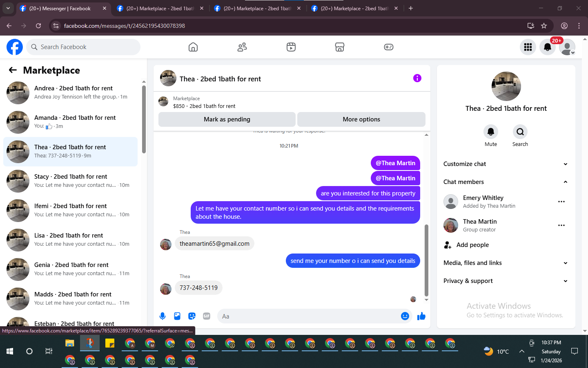Send a voice clip with microphone icon
Viewport: 588px width, 368px height.
163,316
